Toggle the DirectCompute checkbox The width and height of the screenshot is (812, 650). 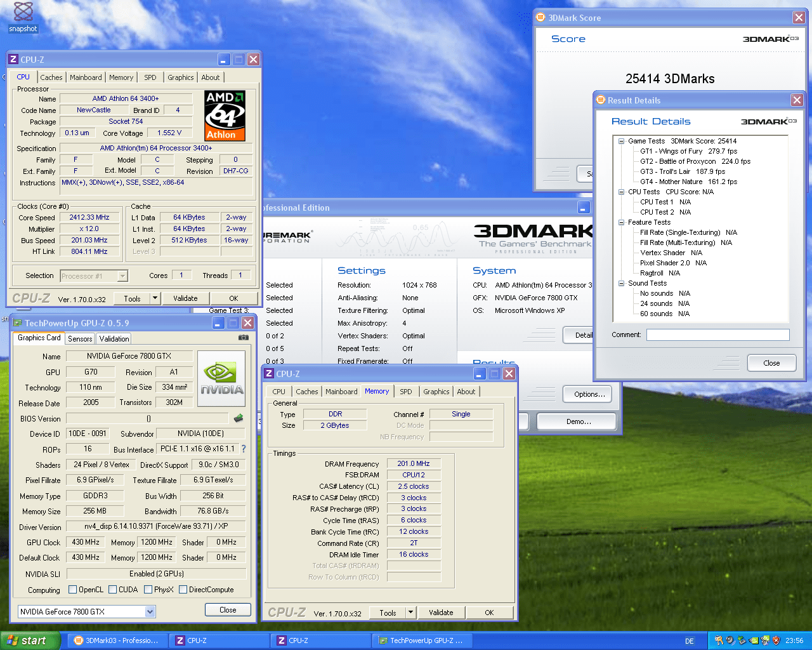pyautogui.click(x=183, y=590)
